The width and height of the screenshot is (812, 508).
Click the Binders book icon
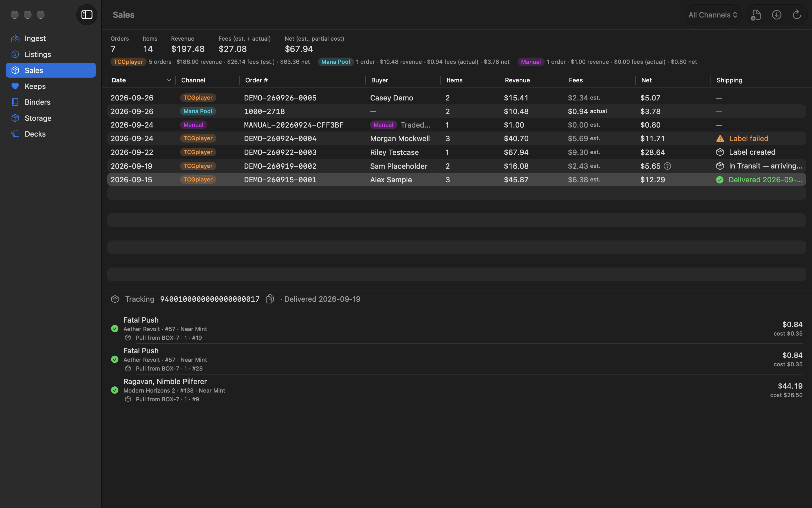click(15, 102)
